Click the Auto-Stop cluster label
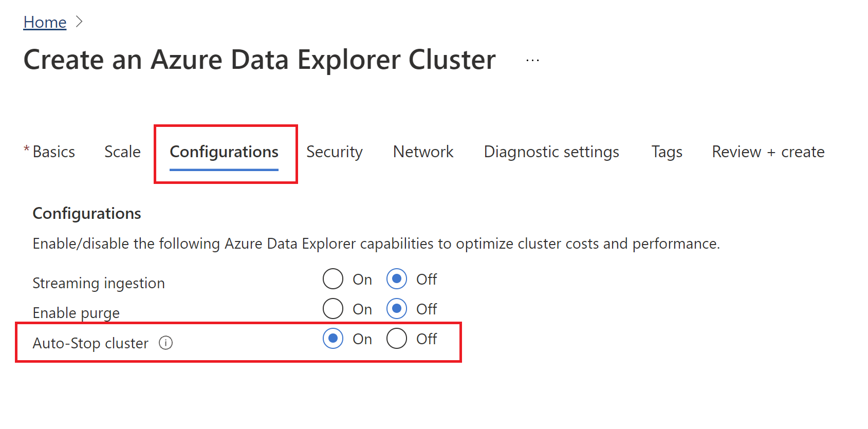The width and height of the screenshot is (868, 429). pyautogui.click(x=90, y=343)
